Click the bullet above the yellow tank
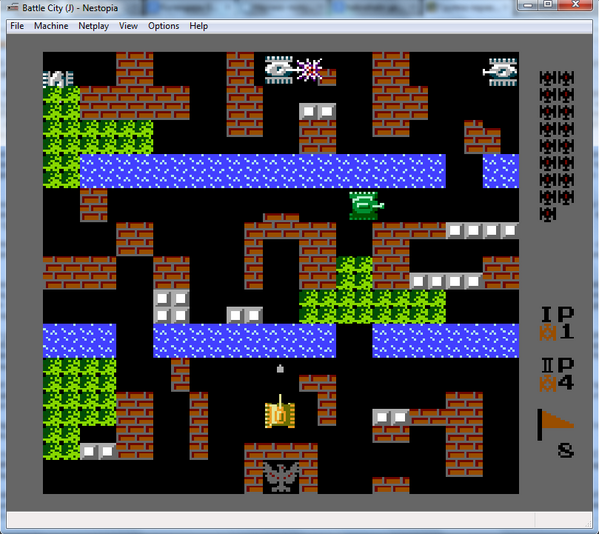The image size is (599, 534). pyautogui.click(x=280, y=368)
